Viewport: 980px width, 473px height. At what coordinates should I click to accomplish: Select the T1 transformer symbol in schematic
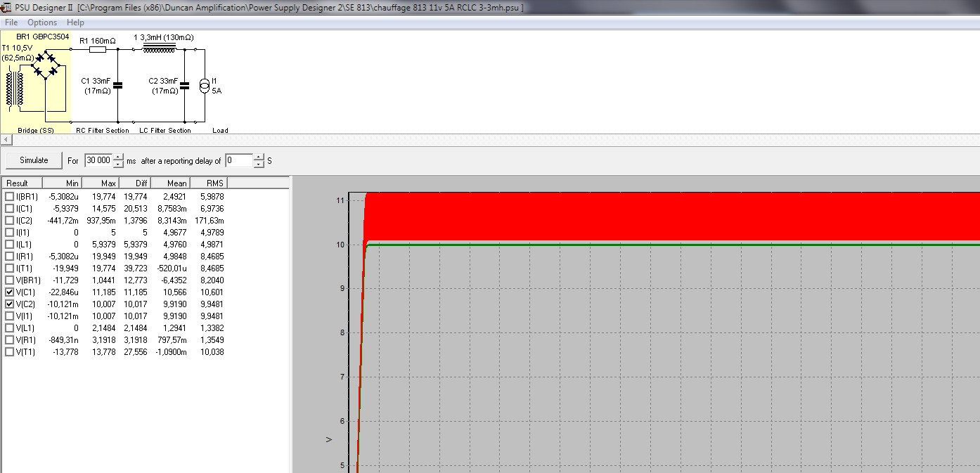[x=15, y=90]
